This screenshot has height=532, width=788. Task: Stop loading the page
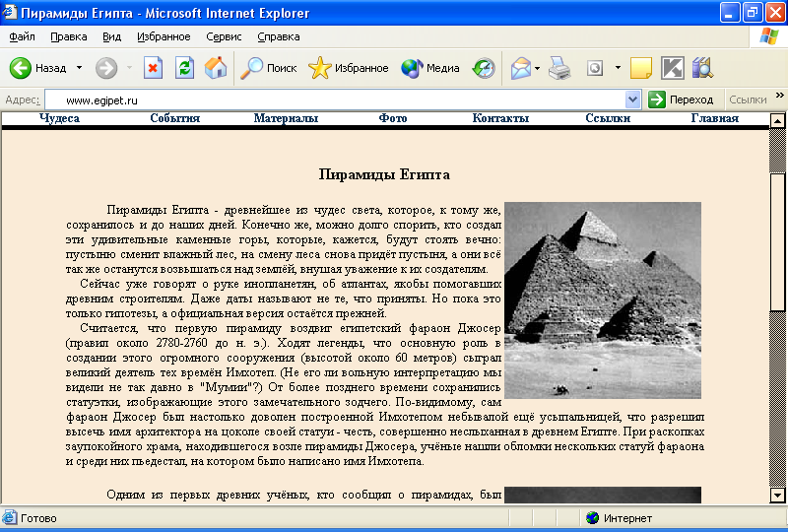(153, 68)
